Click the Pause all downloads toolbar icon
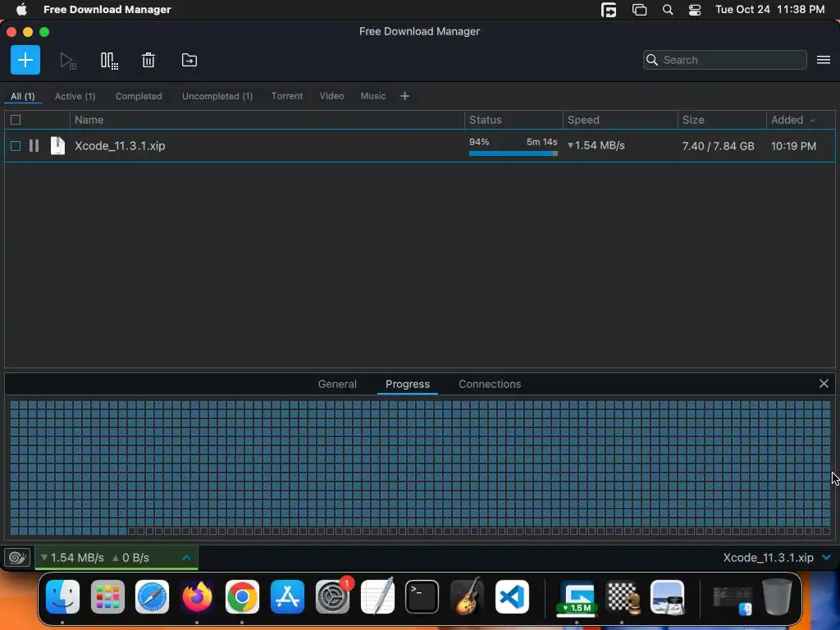Screen dimensions: 840x630 [x=109, y=61]
